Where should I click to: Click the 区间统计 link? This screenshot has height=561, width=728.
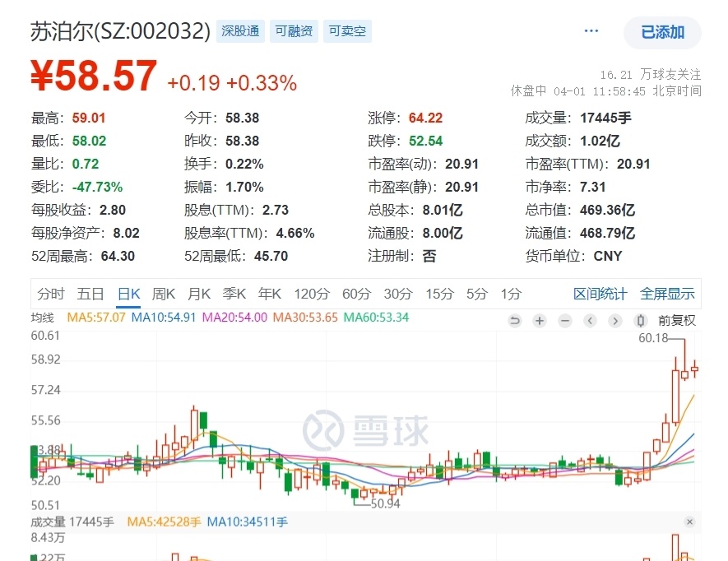[x=600, y=294]
